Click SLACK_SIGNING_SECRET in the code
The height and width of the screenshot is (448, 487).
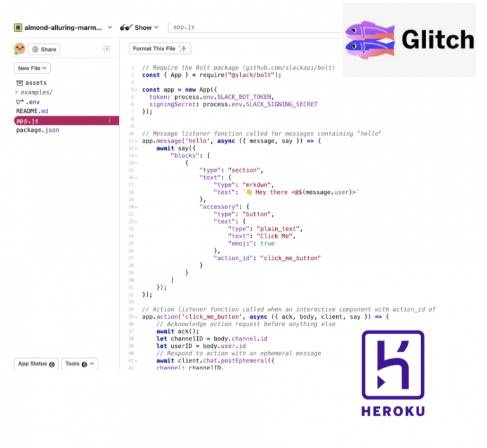(282, 105)
